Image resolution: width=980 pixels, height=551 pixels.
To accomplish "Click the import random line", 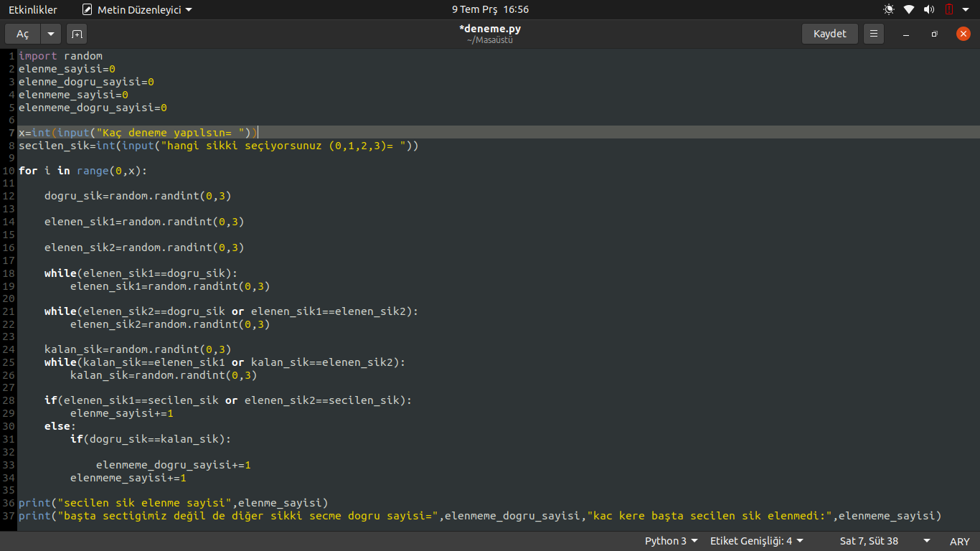I will coord(60,55).
